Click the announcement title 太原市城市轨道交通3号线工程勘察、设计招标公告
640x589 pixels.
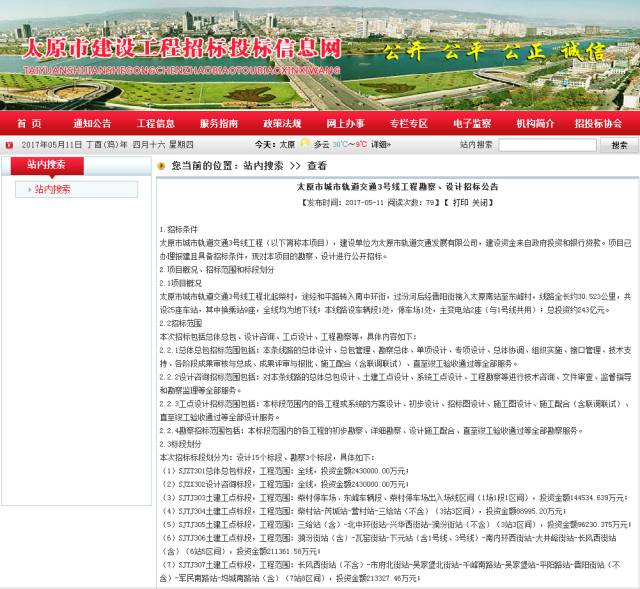click(397, 187)
